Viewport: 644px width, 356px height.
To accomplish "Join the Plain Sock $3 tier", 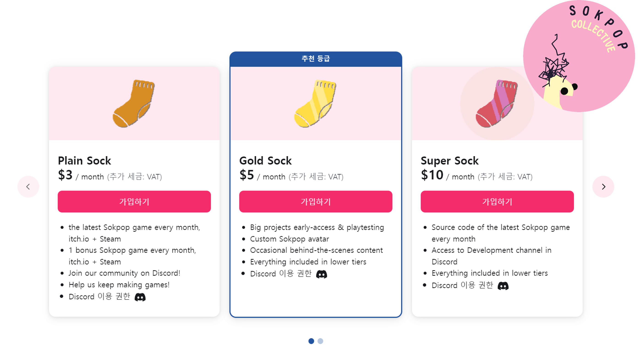I will point(134,202).
